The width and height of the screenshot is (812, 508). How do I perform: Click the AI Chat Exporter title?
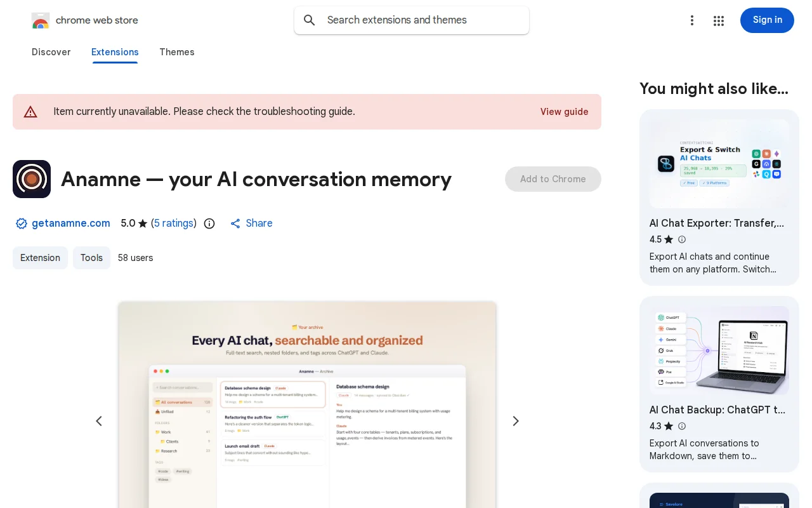point(717,223)
